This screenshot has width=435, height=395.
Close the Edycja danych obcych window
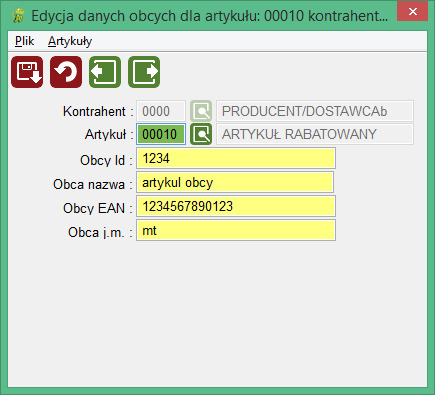pos(413,12)
